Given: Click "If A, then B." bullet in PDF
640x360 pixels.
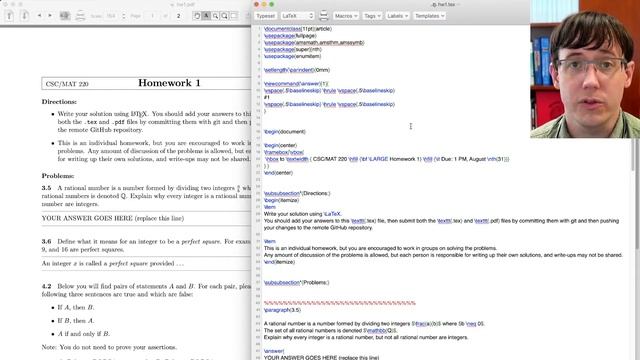Looking at the screenshot, I should point(76,307).
